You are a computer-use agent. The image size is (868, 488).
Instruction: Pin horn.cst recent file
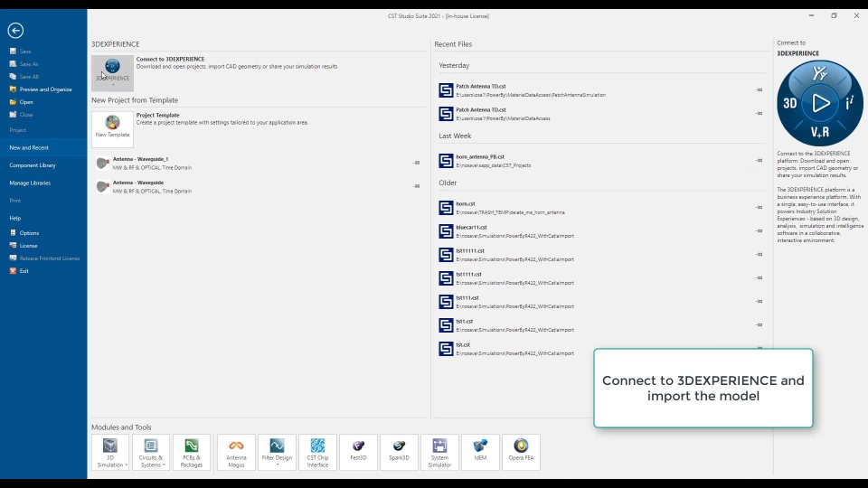click(x=759, y=208)
